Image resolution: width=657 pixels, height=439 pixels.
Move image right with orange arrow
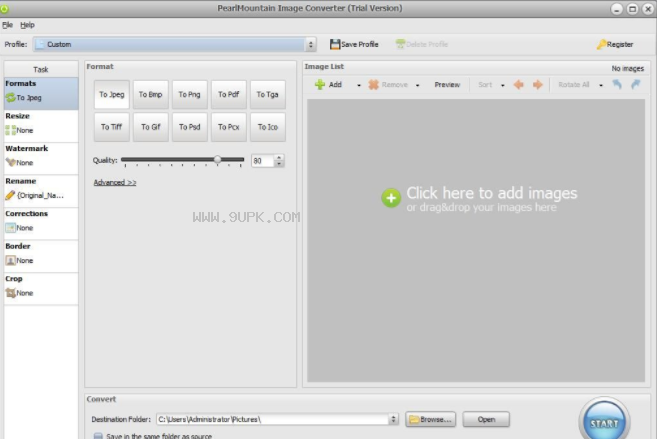[x=538, y=85]
